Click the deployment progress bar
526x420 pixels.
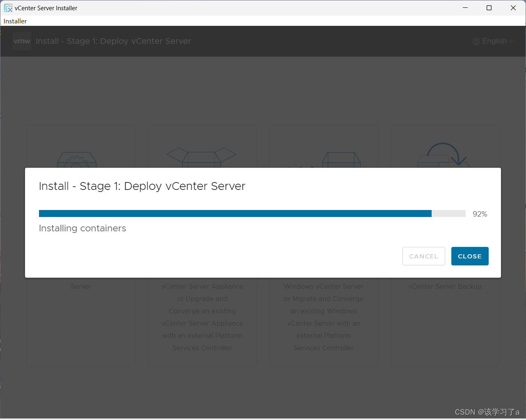tap(252, 213)
